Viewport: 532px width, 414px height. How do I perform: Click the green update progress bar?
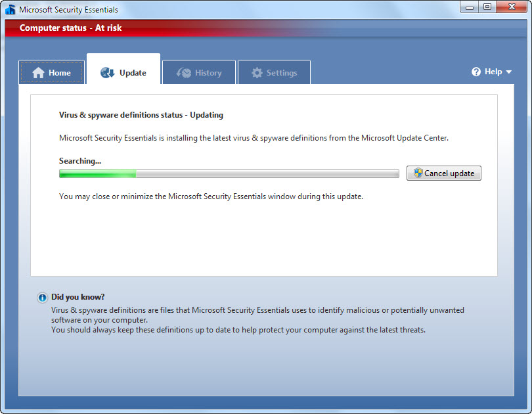click(229, 173)
